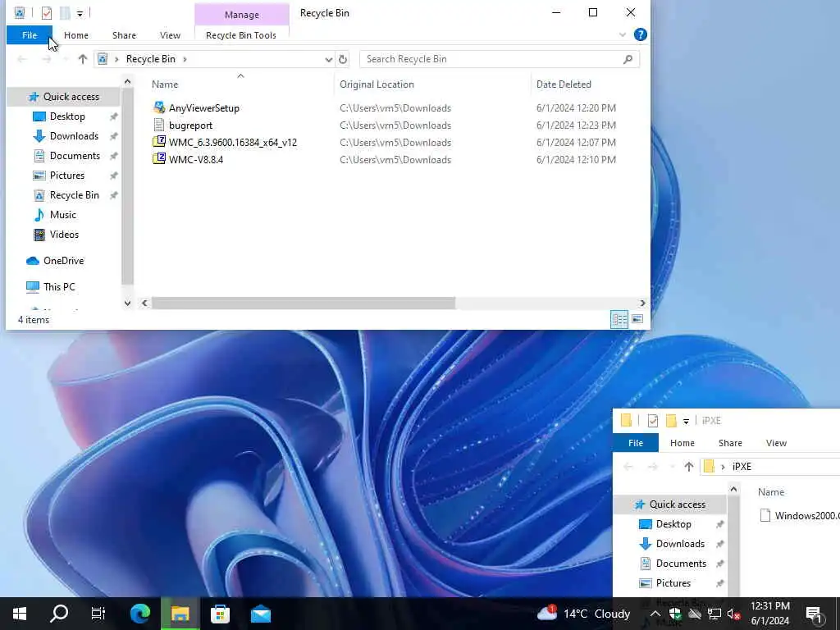Open the Share tab in Recycle Bin window
The width and height of the screenshot is (840, 630).
124,35
